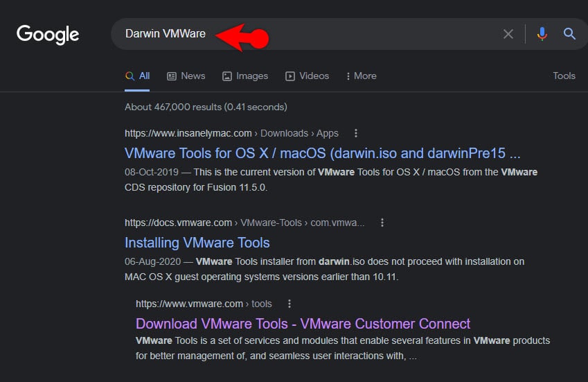Expand the More search categories menu

point(361,76)
